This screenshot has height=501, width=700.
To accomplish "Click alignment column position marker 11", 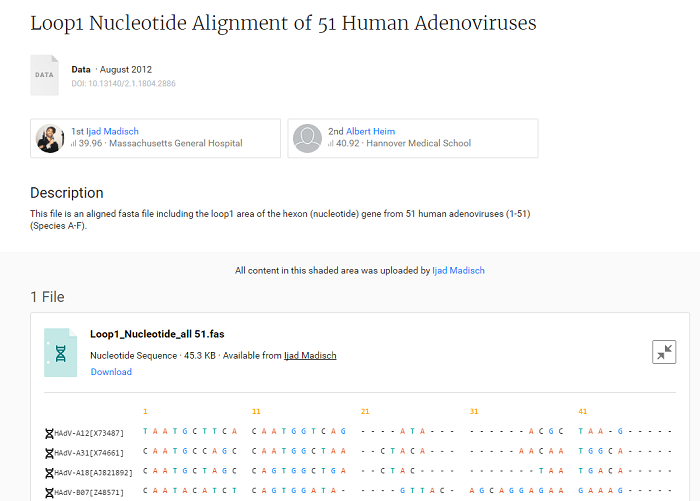I will pos(256,411).
